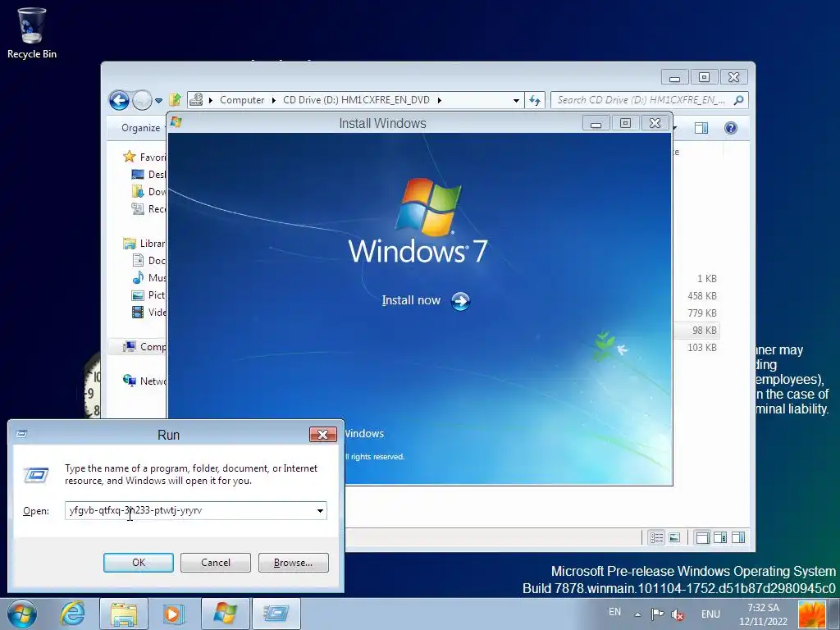Switch to large thumbnails view icon in status bar

tap(674, 537)
